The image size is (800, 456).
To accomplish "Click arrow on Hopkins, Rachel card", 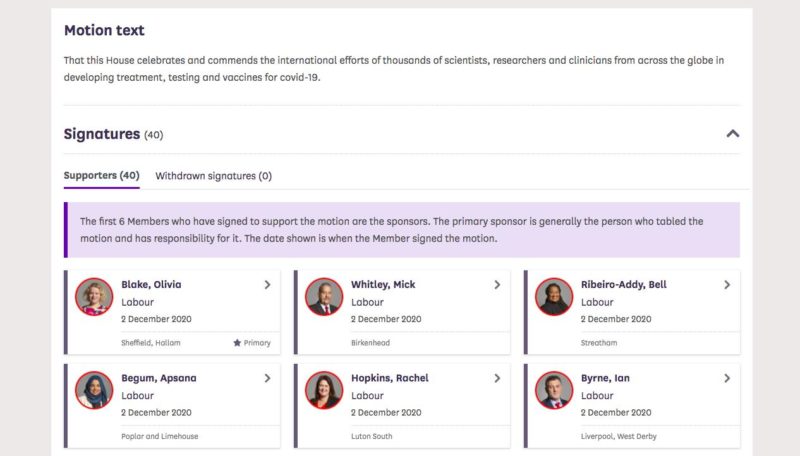I will click(497, 379).
